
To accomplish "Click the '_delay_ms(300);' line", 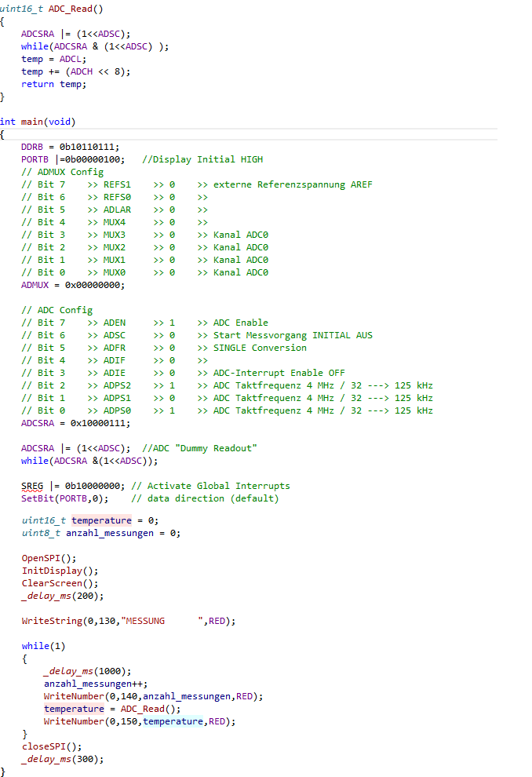I will [63, 759].
